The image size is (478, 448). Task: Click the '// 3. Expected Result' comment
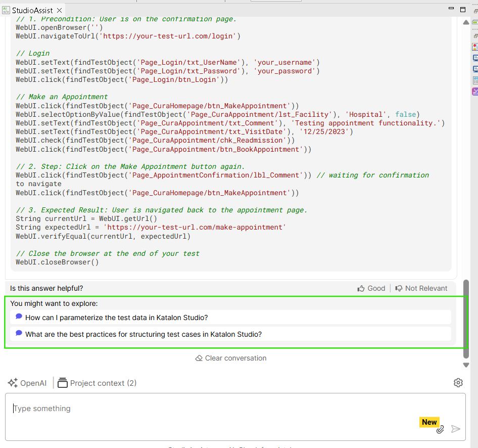tap(162, 210)
